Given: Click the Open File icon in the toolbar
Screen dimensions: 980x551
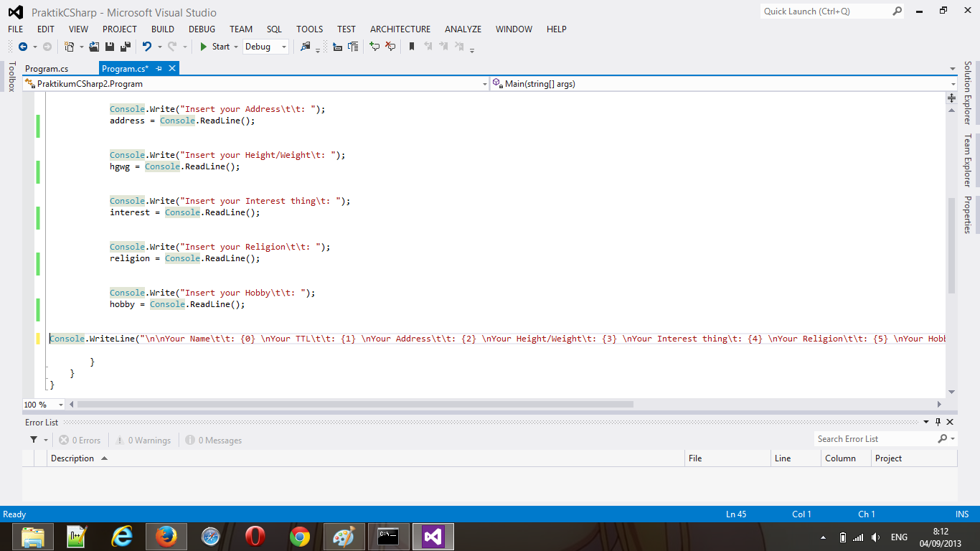Looking at the screenshot, I should 93,47.
